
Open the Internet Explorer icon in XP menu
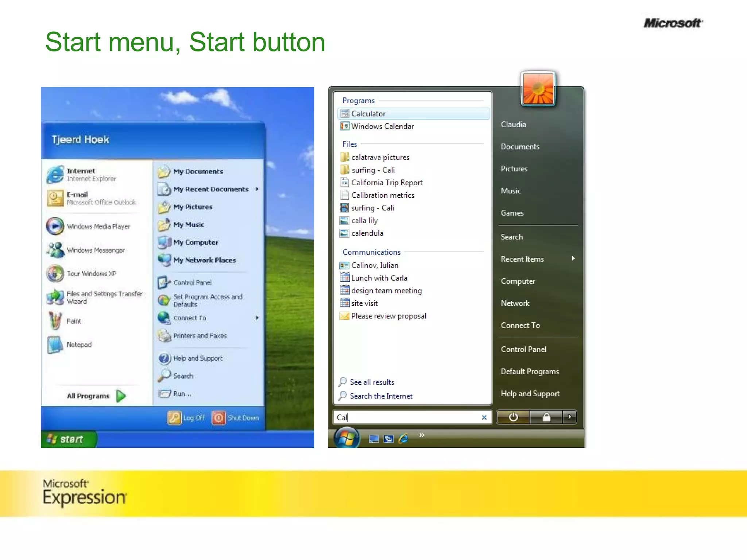pyautogui.click(x=55, y=175)
